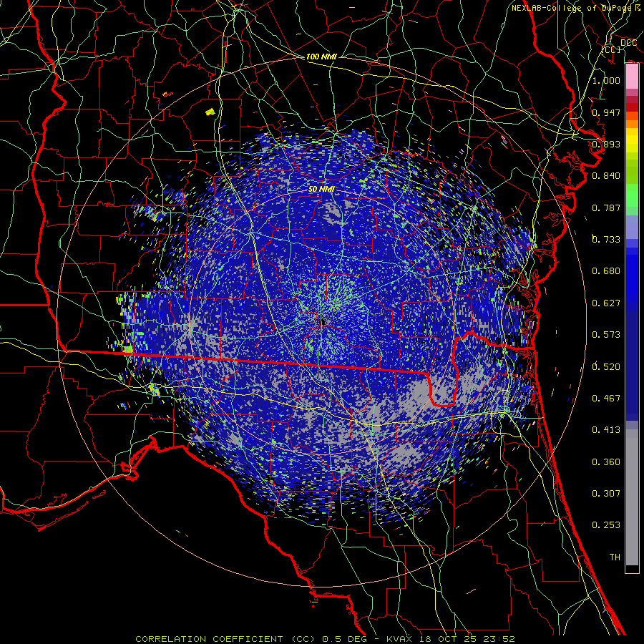Click the [CC] units label above the legend
This screenshot has height=644, width=644.
[611, 50]
